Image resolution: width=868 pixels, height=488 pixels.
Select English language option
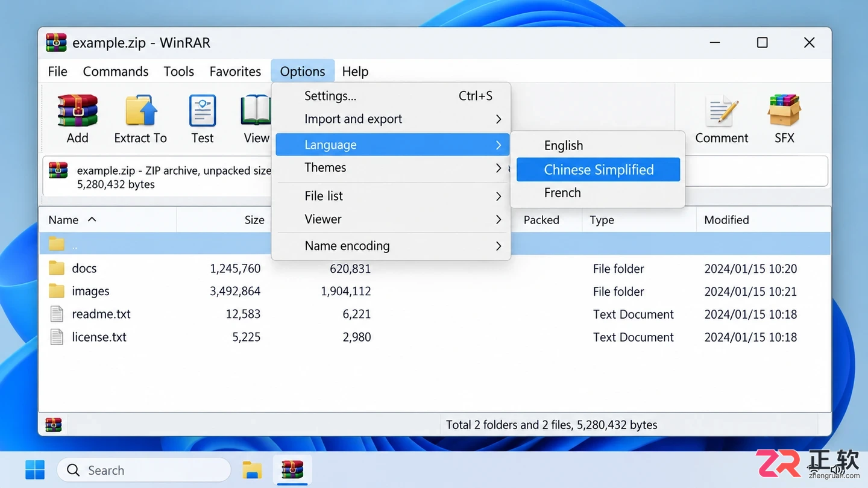(x=598, y=145)
